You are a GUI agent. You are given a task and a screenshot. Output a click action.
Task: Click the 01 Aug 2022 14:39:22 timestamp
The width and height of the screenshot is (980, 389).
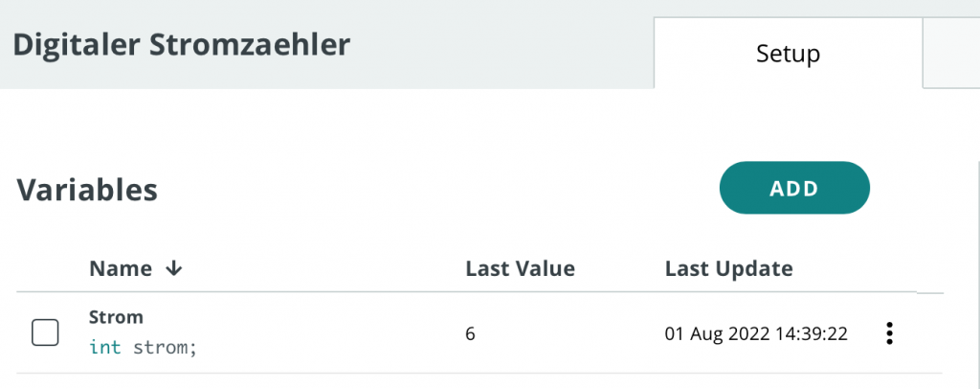(756, 334)
